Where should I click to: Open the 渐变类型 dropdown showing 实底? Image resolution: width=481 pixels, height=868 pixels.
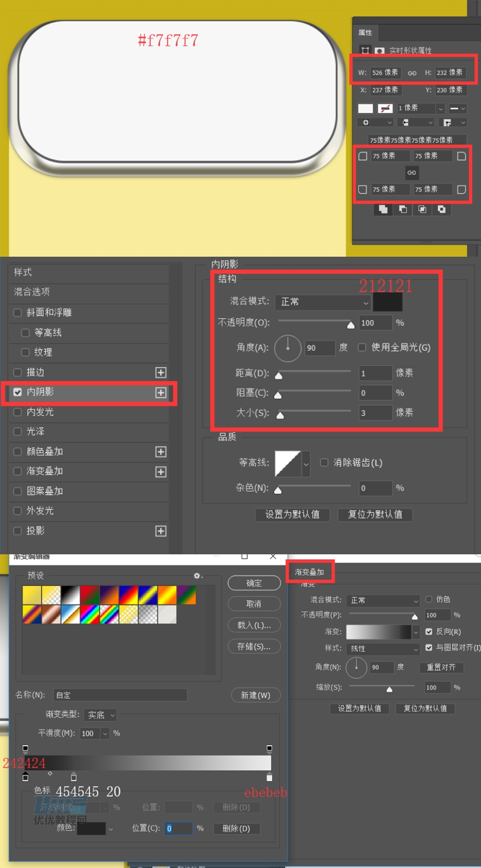coord(100,715)
